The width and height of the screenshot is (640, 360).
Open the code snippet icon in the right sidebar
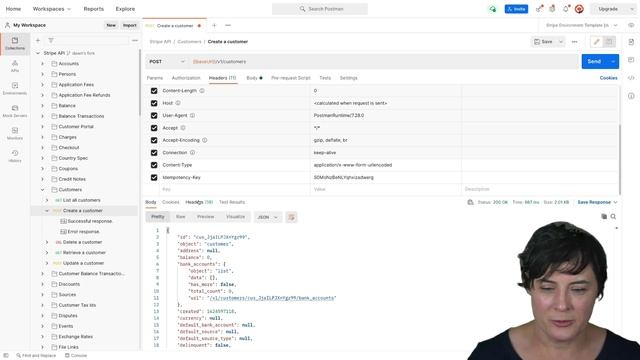pos(631,78)
